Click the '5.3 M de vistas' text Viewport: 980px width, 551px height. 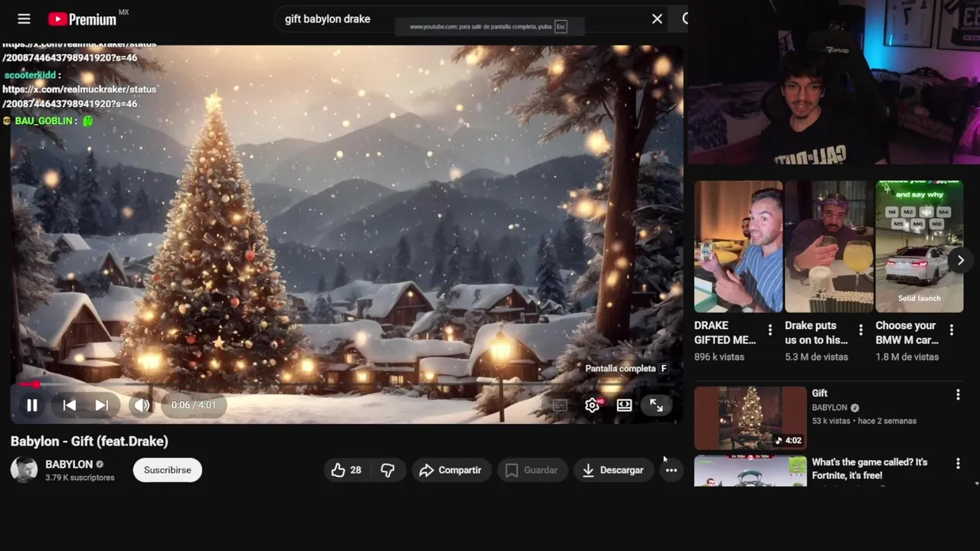tap(816, 357)
